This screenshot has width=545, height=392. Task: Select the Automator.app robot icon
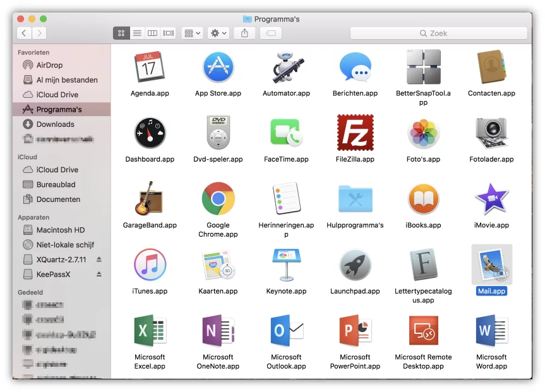[287, 67]
